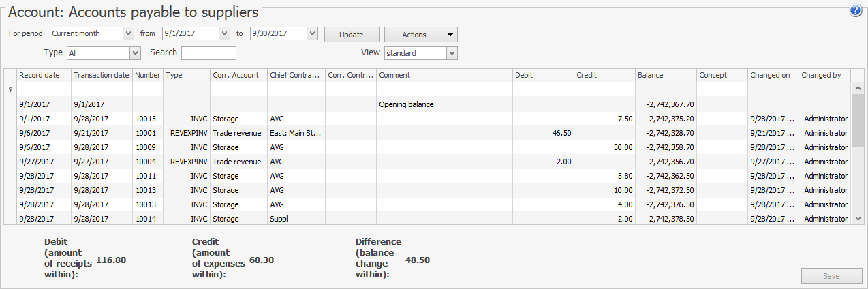Sort by Record date column header
Screen dimensions: 868x289
tap(43, 75)
